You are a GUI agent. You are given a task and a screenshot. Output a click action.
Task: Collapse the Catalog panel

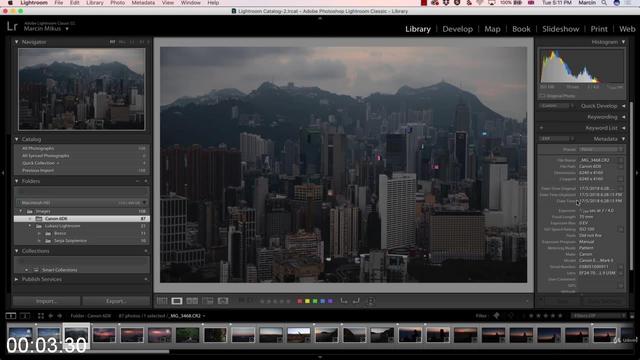(16, 139)
